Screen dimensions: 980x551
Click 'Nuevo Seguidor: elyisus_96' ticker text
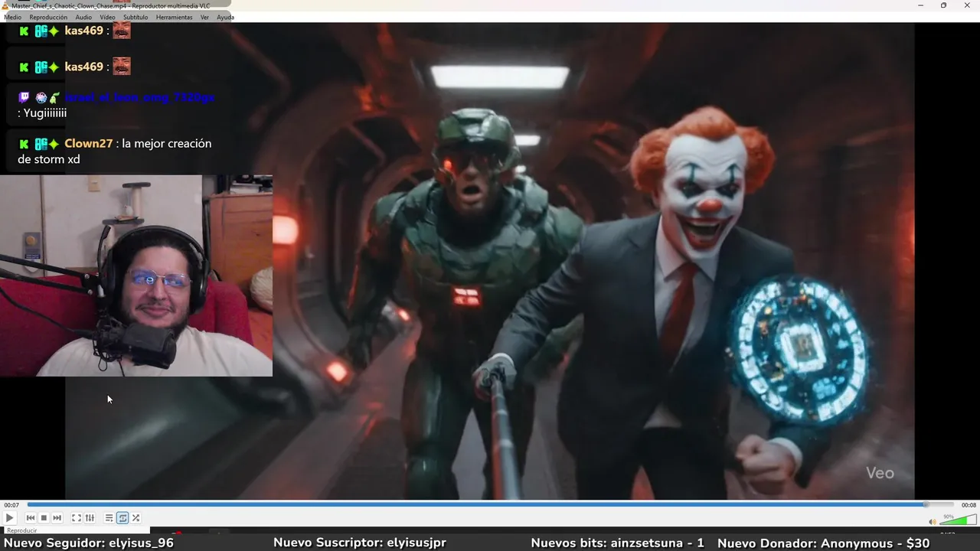[x=89, y=543]
